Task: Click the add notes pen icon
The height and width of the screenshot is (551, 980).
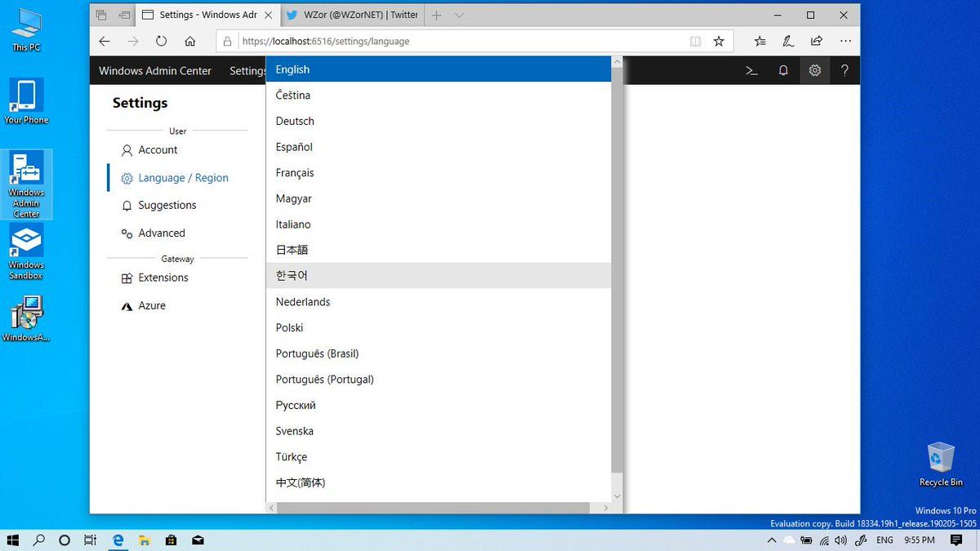Action: (x=788, y=41)
